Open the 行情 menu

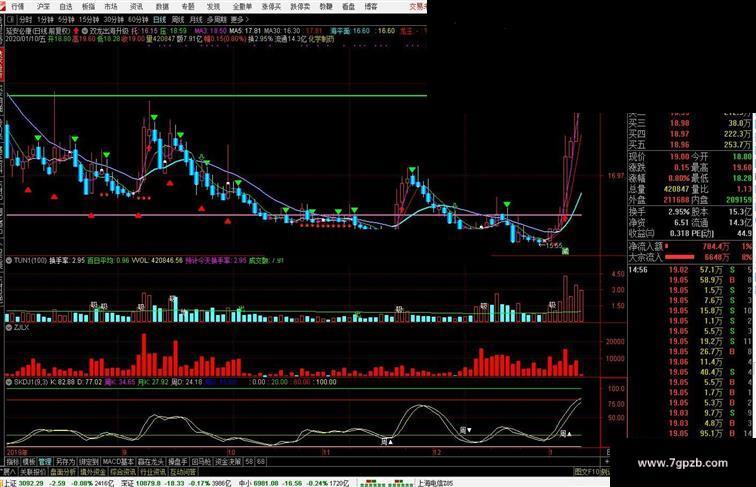tap(17, 6)
